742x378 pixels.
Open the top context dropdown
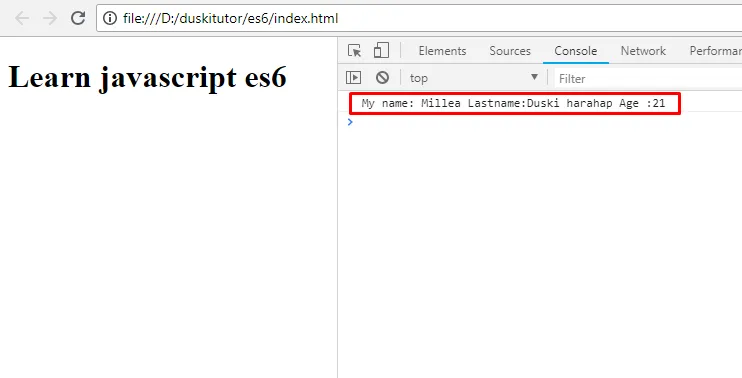(x=474, y=78)
